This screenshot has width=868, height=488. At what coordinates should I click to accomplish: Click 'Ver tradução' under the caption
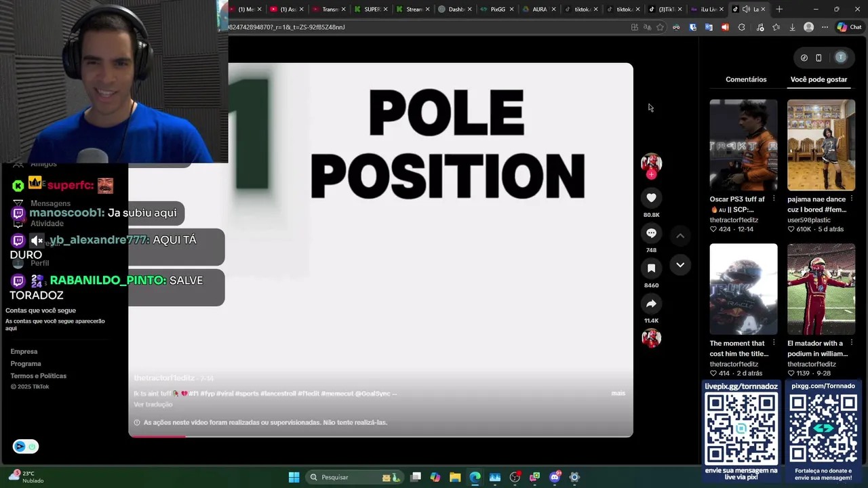click(153, 405)
